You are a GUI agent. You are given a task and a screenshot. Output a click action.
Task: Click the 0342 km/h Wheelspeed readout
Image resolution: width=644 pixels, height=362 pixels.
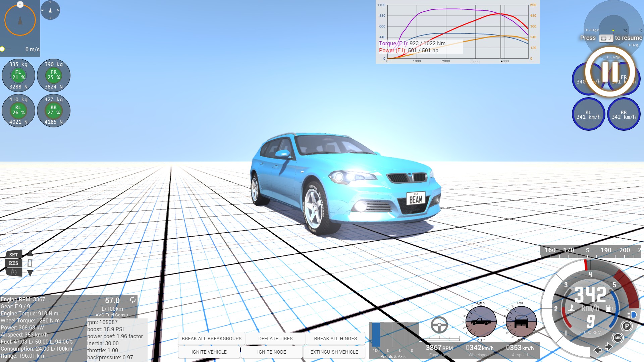pyautogui.click(x=480, y=348)
